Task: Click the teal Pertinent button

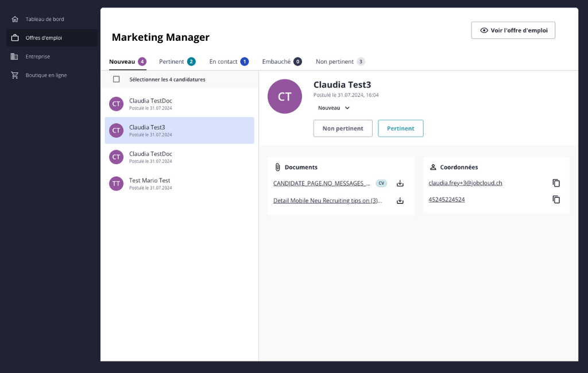Action: tap(400, 129)
